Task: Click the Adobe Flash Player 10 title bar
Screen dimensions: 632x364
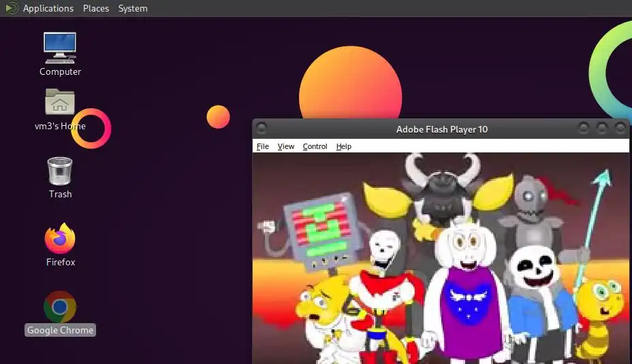Action: tap(442, 129)
